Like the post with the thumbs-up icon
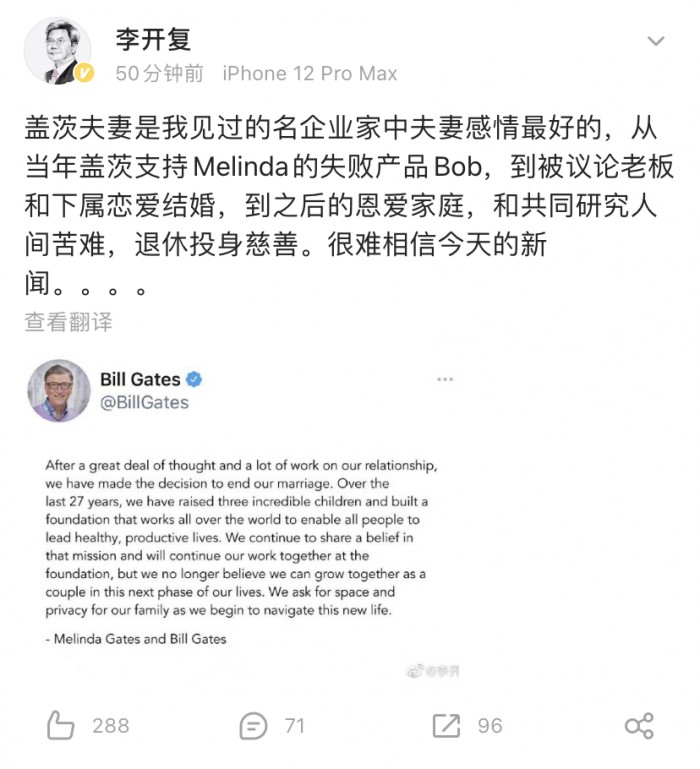Viewport: 700px width, 769px height. [x=60, y=725]
